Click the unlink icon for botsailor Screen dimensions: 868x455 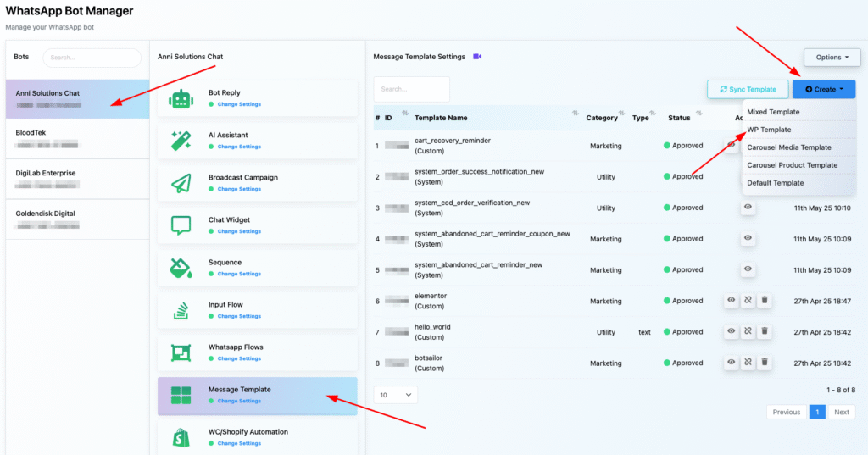[748, 362]
